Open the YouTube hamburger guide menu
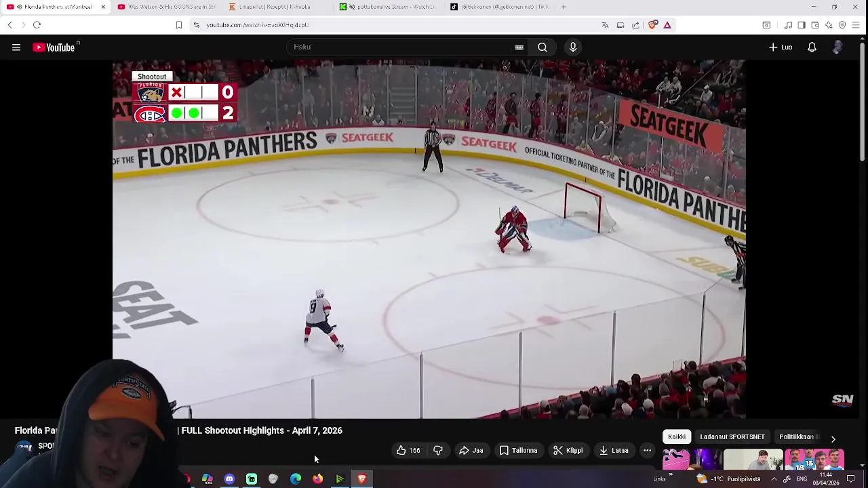Viewport: 868px width, 488px height. (x=16, y=47)
